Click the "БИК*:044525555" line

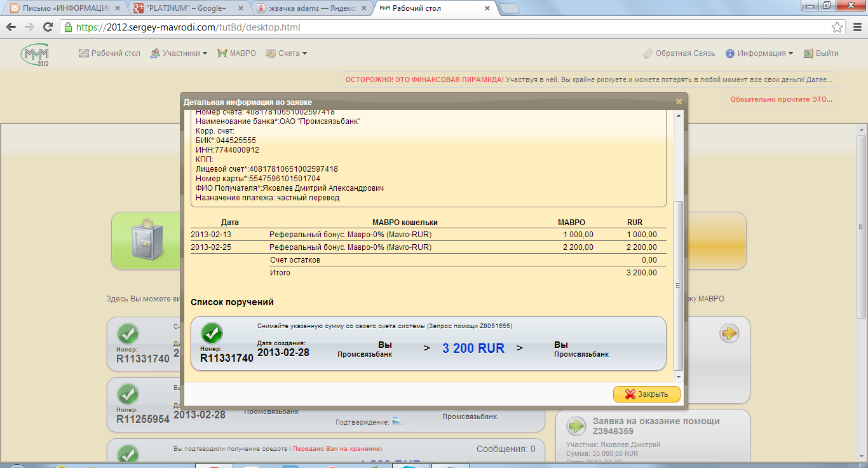[226, 141]
